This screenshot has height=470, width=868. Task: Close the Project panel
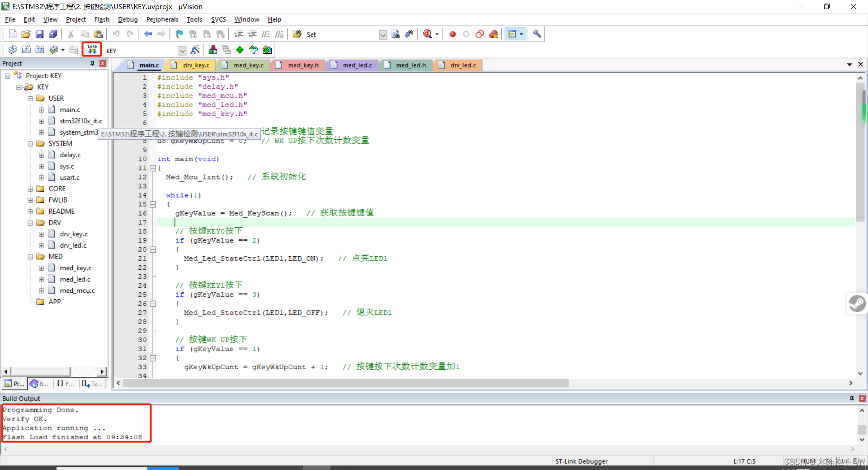coord(103,63)
